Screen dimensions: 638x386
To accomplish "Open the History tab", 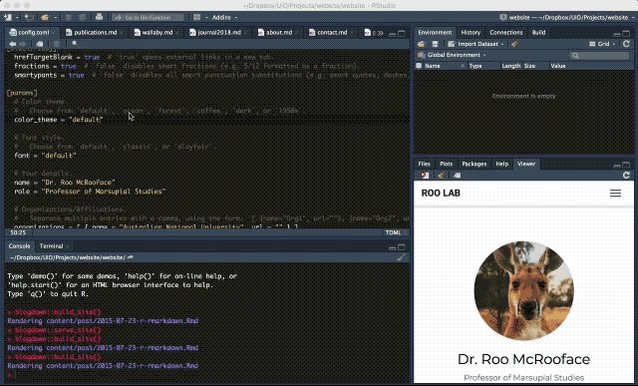I will click(x=471, y=33).
